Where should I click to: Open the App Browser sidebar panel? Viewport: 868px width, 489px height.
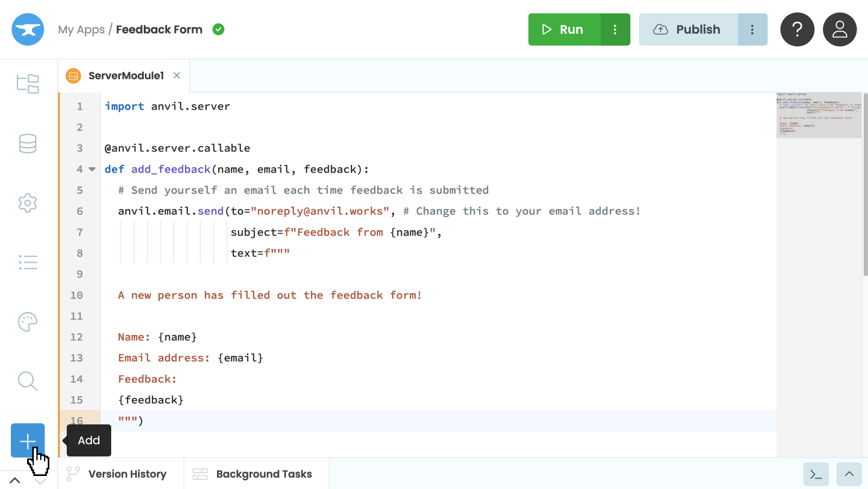[x=28, y=84]
